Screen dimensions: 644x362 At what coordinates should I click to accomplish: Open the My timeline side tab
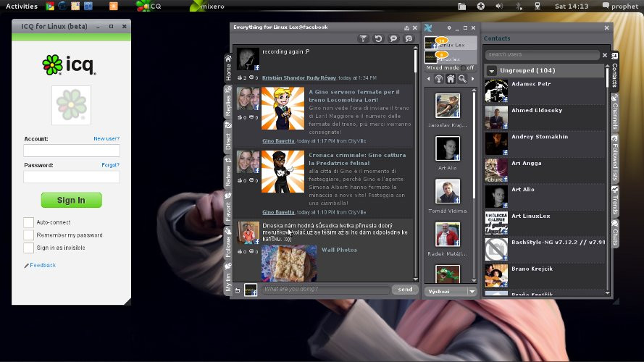228,278
